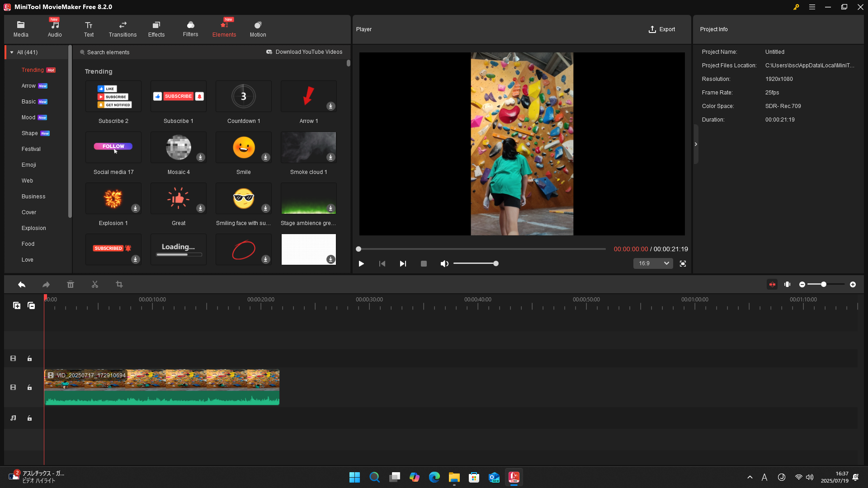Jump to previous frame button
Viewport: 868px width, 488px height.
click(x=382, y=264)
